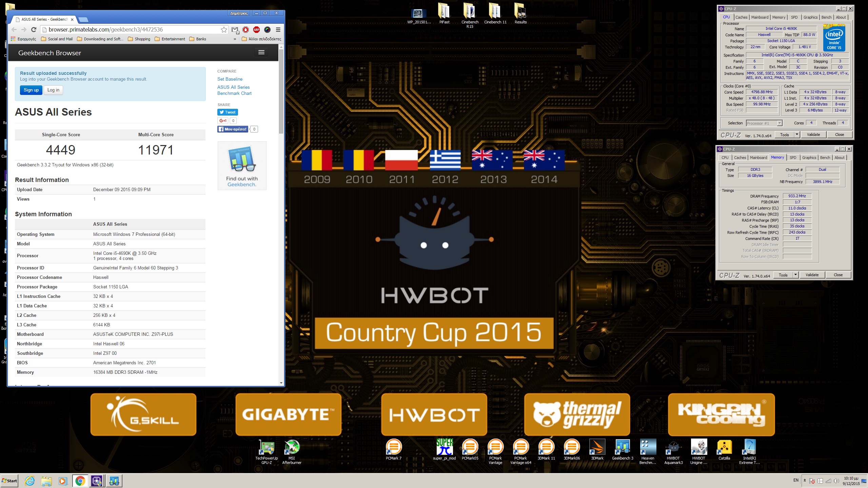868x488 pixels.
Task: Open Tools dropdown arrow in upper CPU-Z
Action: pos(797,135)
